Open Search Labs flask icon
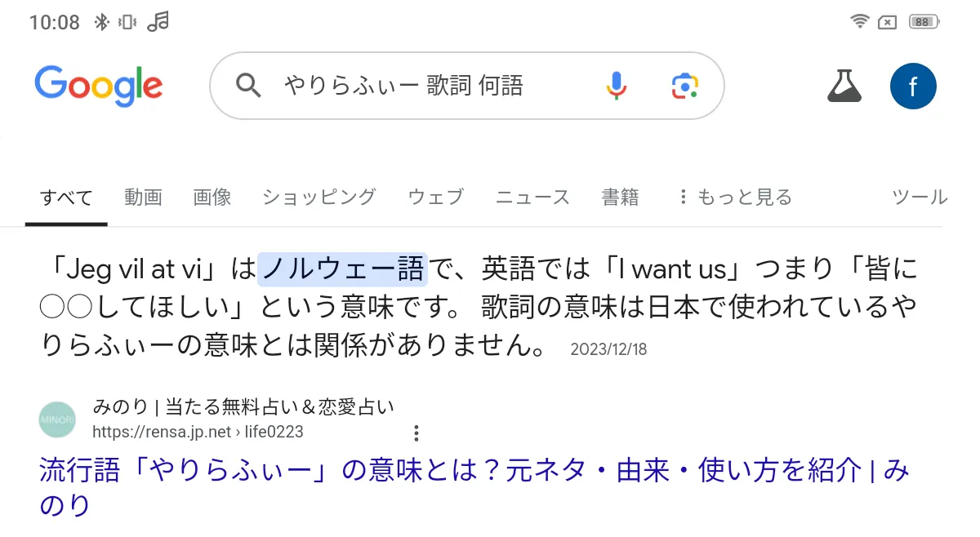 [844, 86]
